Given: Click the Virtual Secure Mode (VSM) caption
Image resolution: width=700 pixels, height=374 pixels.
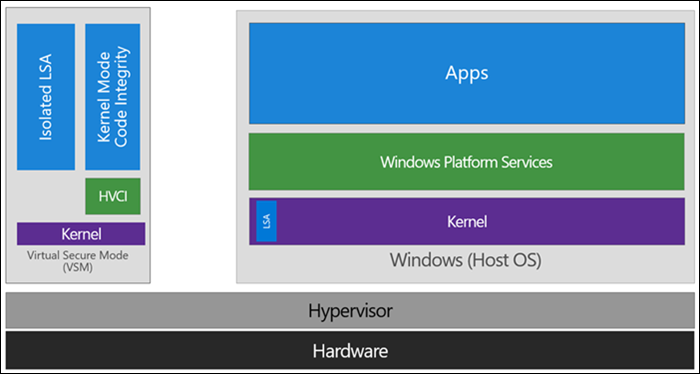Looking at the screenshot, I should click(x=78, y=262).
